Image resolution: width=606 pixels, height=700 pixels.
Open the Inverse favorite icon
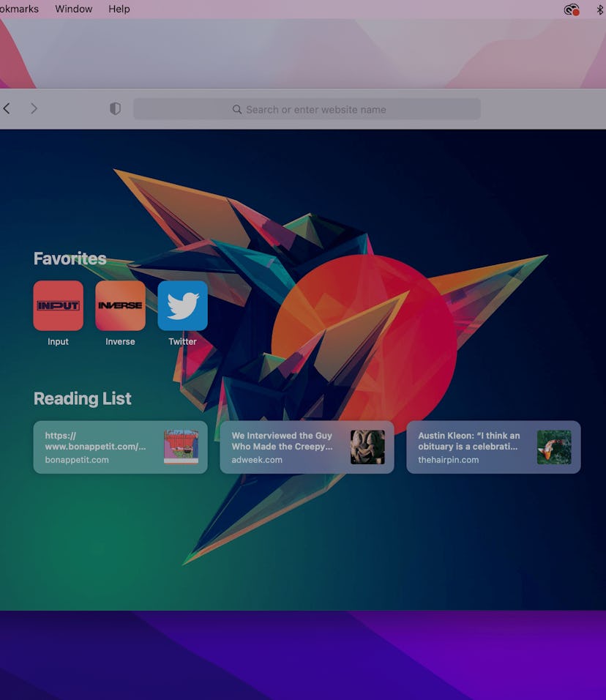pyautogui.click(x=120, y=306)
